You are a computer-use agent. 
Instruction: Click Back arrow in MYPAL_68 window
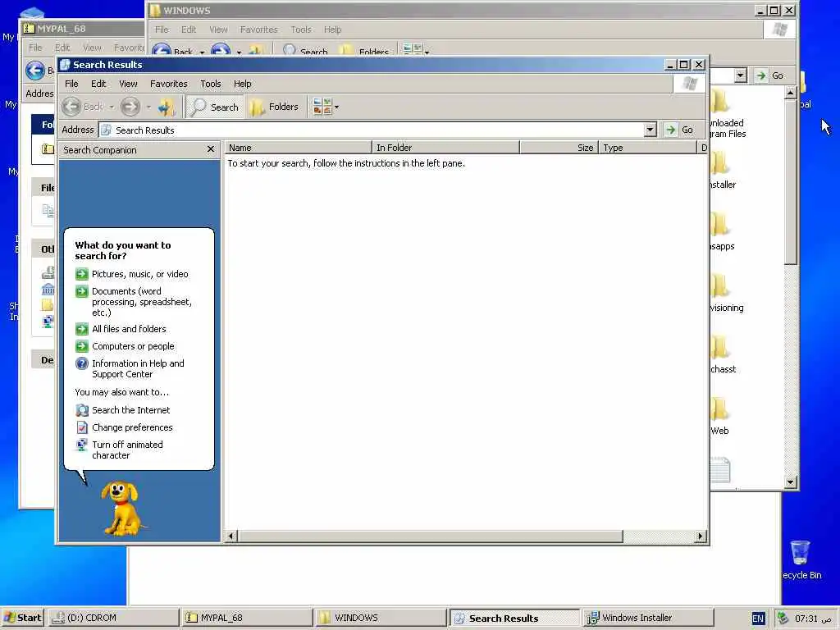point(35,71)
